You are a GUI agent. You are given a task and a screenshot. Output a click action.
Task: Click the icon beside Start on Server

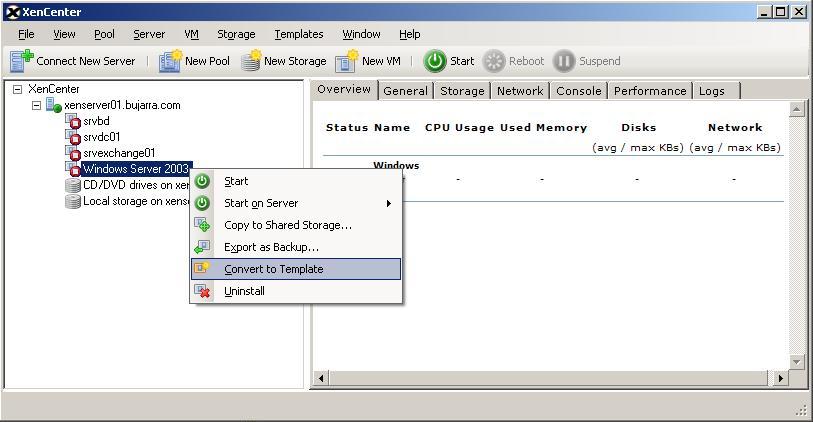click(202, 203)
